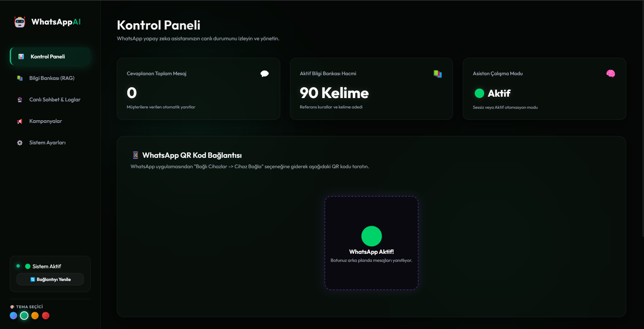Image resolution: width=644 pixels, height=329 pixels.
Task: Click the 90 Kelime value
Action: 334,93
